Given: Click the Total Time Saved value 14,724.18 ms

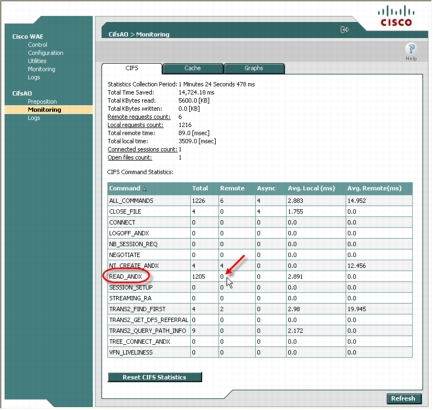Looking at the screenshot, I should (x=196, y=92).
